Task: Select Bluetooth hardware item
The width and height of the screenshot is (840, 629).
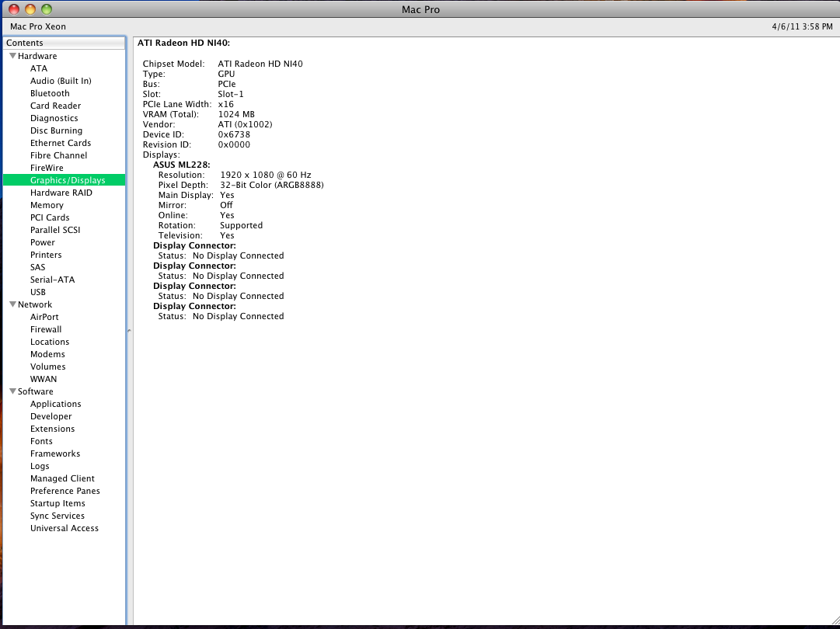Action: pos(50,93)
